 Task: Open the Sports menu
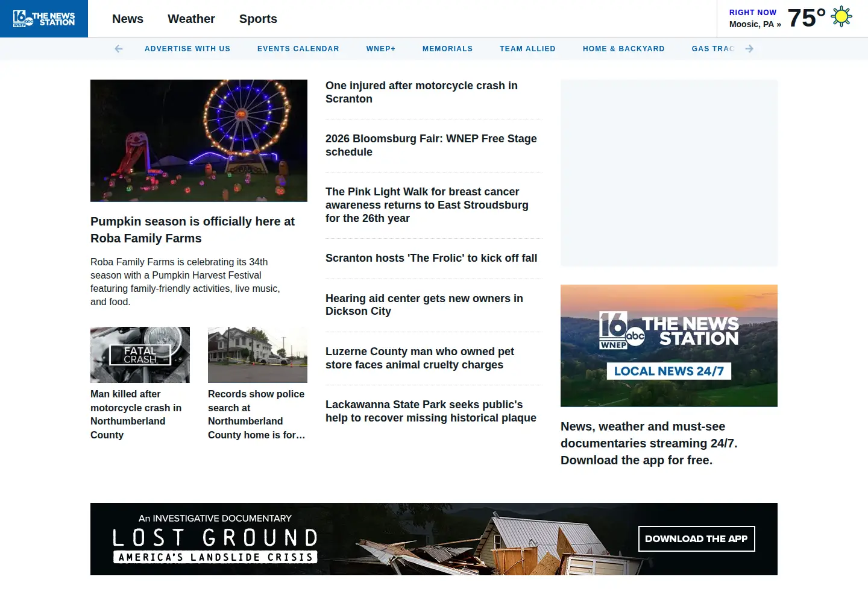point(258,19)
